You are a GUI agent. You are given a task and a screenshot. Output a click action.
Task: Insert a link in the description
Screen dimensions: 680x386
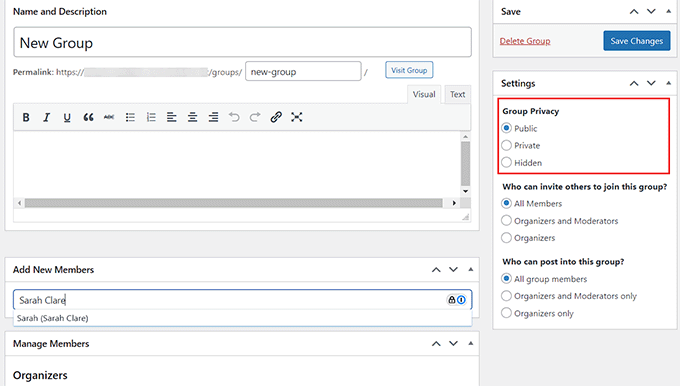276,117
